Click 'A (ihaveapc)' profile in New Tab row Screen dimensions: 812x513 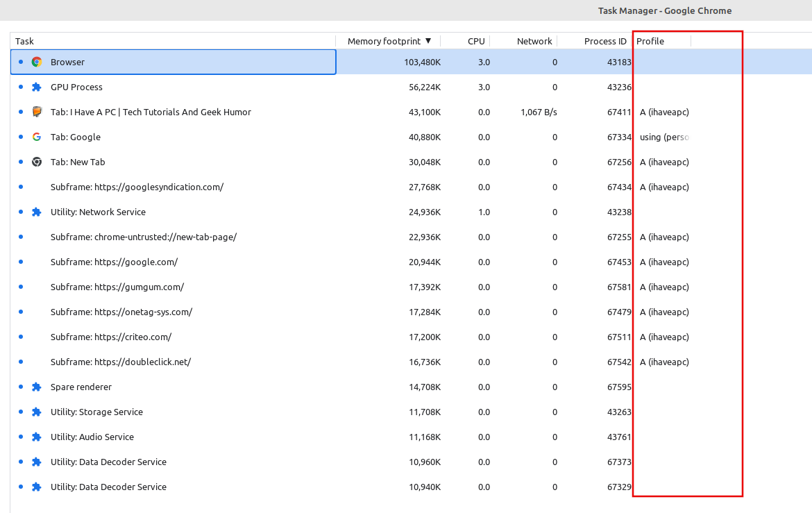tap(664, 162)
